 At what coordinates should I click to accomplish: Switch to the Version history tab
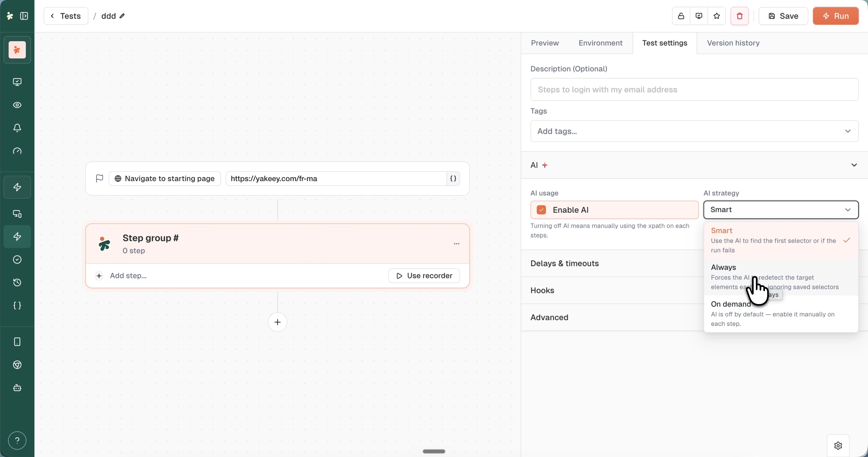733,43
